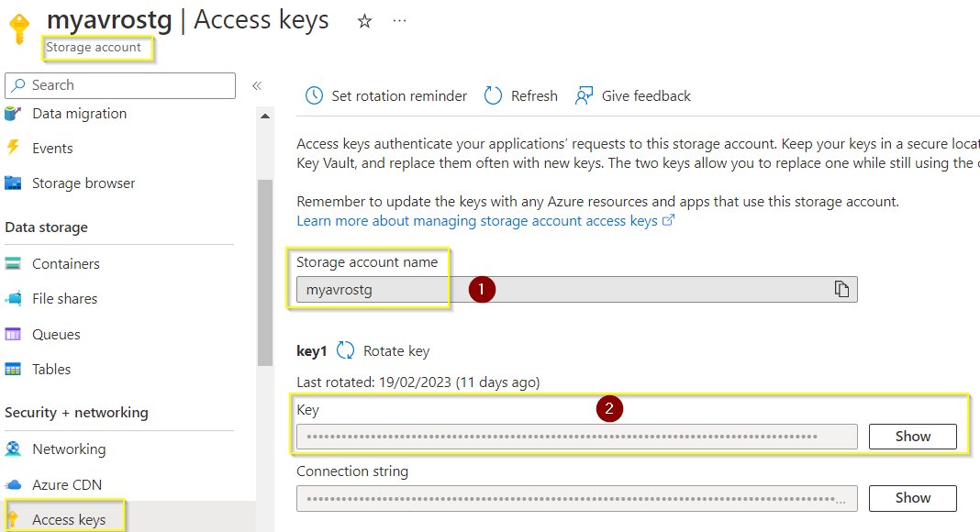Click the favorite star icon beside the title
980x532 pixels.
364,21
